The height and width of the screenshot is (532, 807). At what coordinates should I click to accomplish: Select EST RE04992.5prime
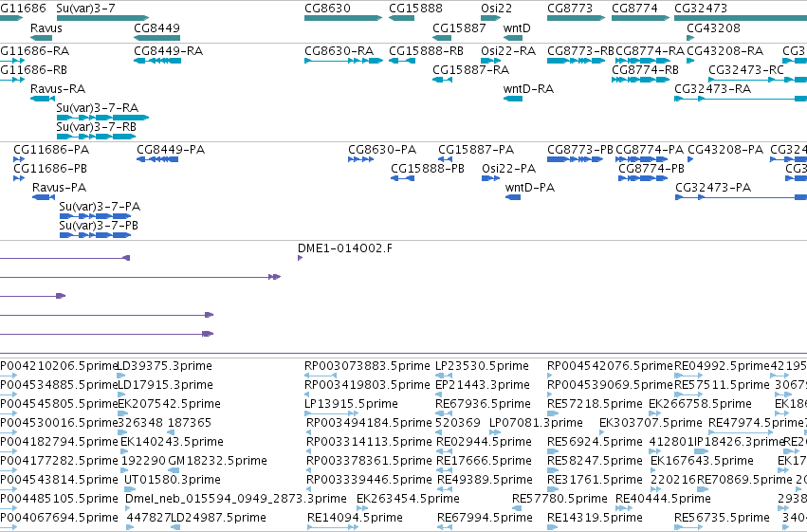coord(688,376)
